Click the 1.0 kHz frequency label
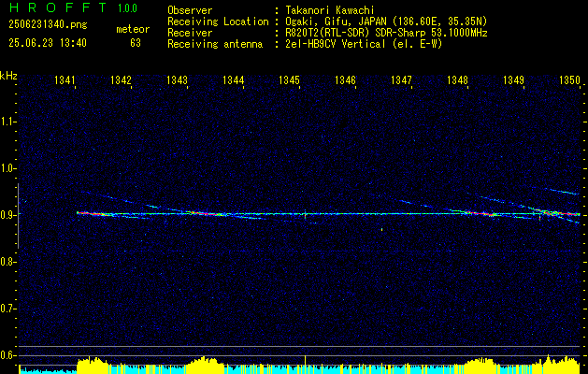This screenshot has width=588, height=374. tap(7, 168)
